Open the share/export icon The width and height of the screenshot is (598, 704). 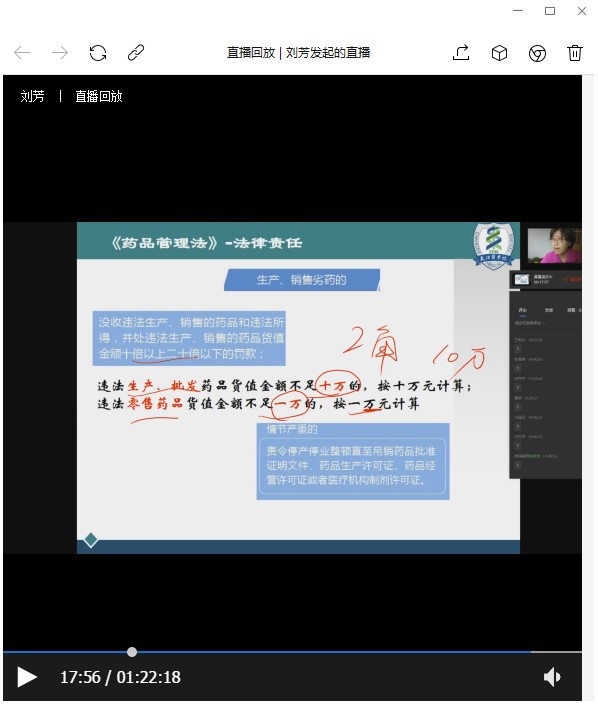click(x=461, y=53)
